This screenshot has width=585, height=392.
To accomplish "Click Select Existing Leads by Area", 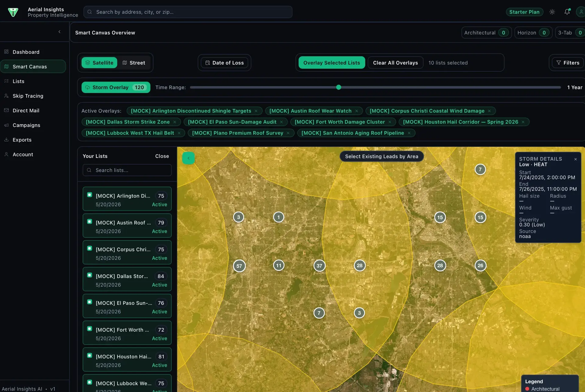I will 381,156.
